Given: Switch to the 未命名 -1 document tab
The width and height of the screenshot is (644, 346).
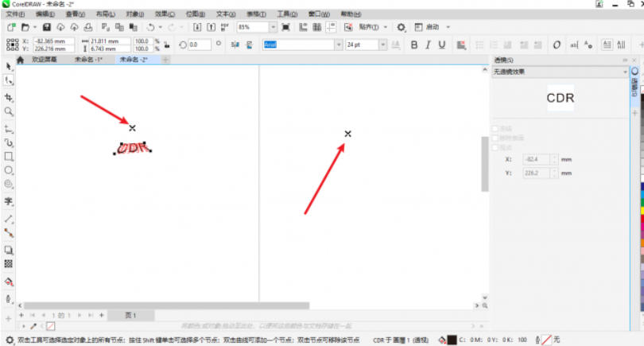Looking at the screenshot, I should pyautogui.click(x=88, y=60).
